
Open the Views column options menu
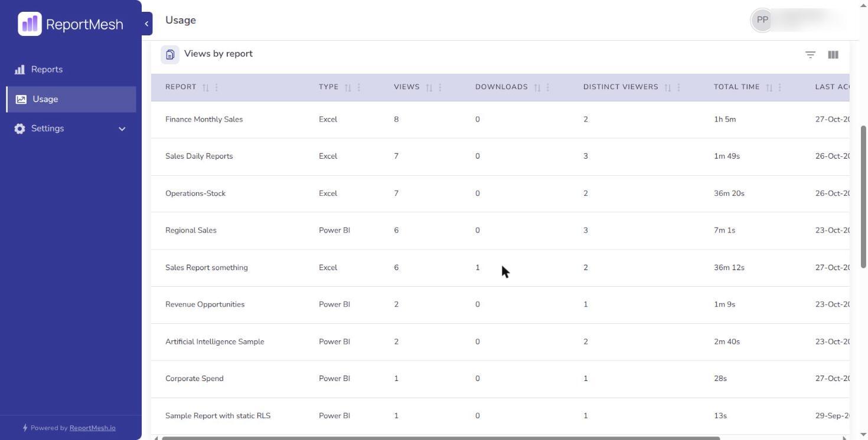440,87
